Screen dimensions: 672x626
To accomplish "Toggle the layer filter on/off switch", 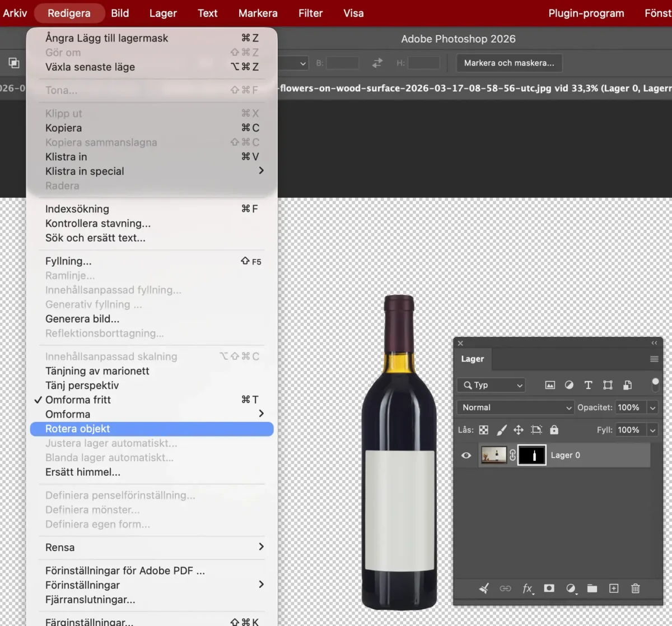I will click(655, 384).
